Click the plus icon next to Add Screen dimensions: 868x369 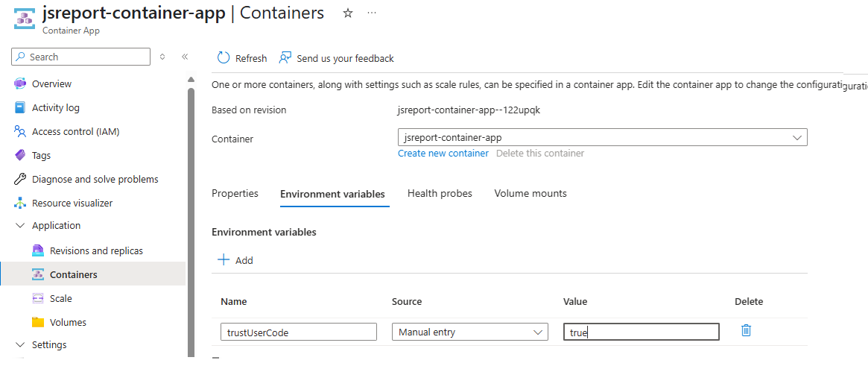[x=223, y=260]
